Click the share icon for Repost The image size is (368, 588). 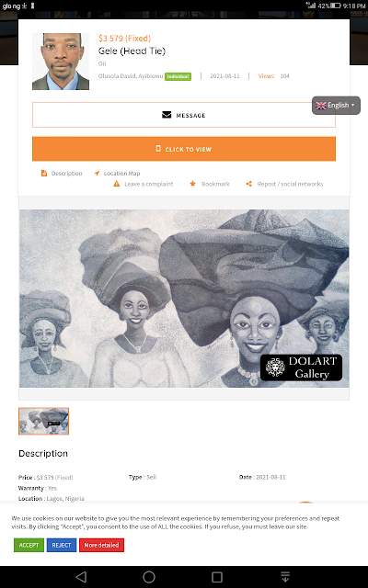[x=248, y=184]
